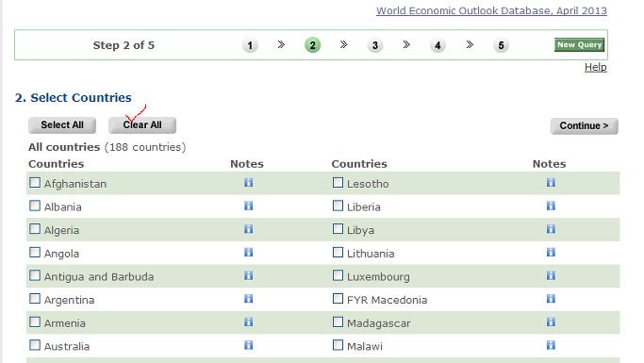
Task: Open the notes icon for Afghanistan
Action: pos(248,182)
